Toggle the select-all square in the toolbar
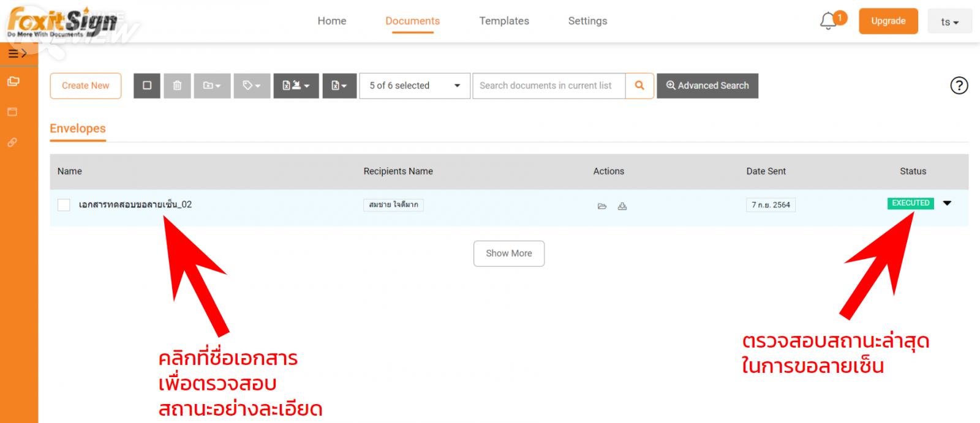The height and width of the screenshot is (423, 980). tap(147, 86)
